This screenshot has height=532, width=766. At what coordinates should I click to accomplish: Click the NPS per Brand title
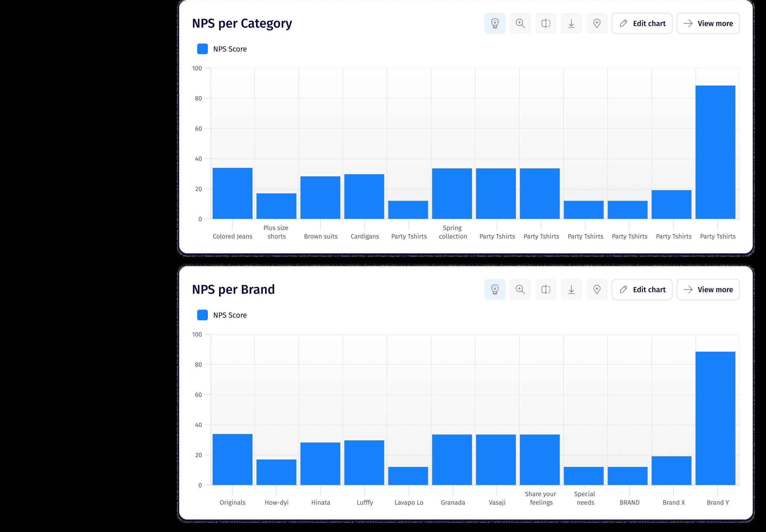point(233,289)
